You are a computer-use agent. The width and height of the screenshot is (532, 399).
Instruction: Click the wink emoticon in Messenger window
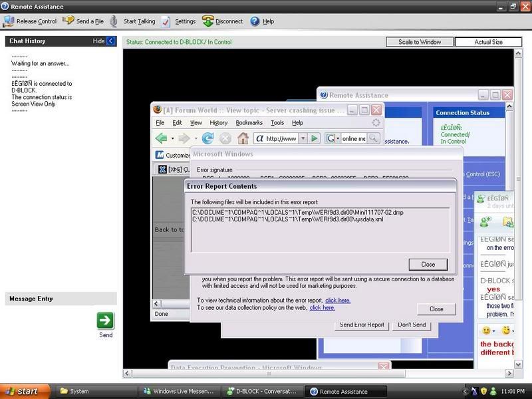point(506,330)
